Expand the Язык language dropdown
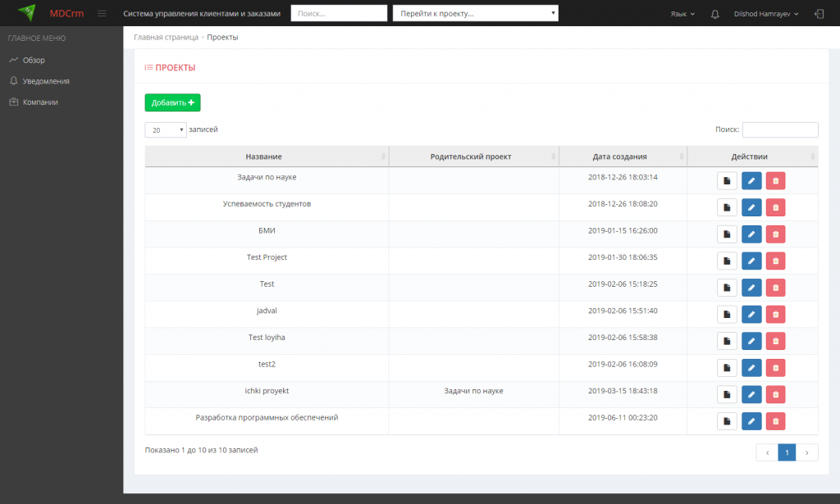 682,14
